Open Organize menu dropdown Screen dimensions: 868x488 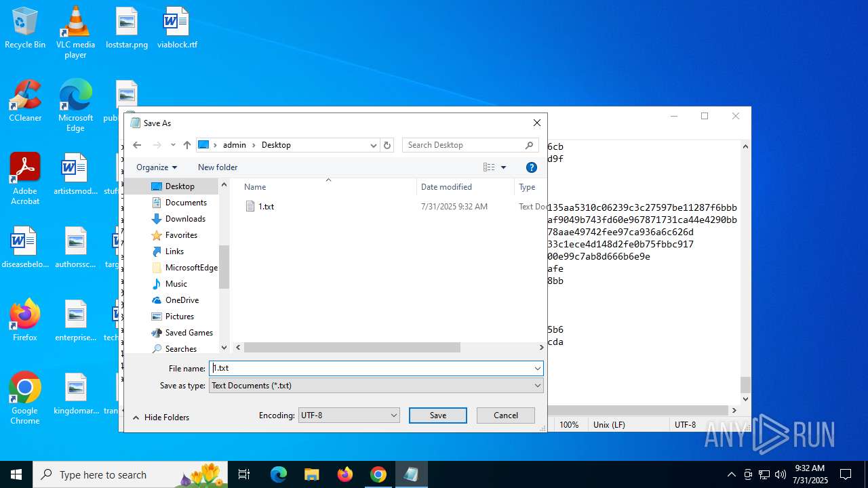(157, 167)
